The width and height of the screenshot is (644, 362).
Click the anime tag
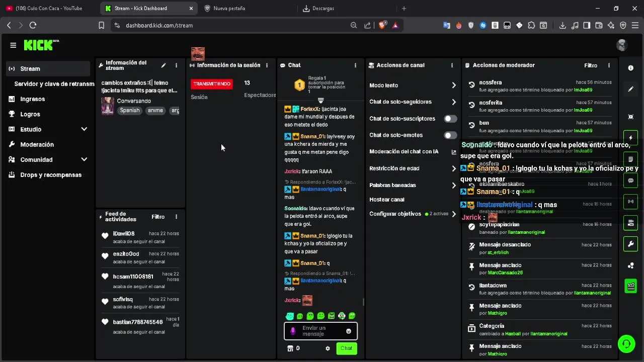155,111
